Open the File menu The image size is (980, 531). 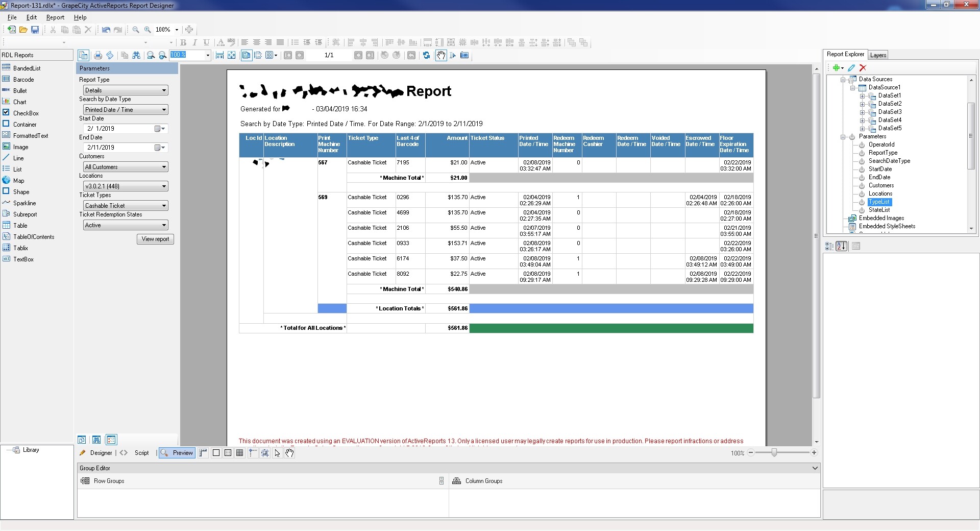[x=12, y=17]
